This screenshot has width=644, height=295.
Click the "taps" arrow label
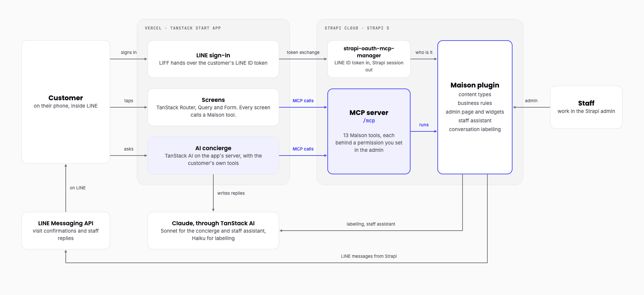click(129, 101)
